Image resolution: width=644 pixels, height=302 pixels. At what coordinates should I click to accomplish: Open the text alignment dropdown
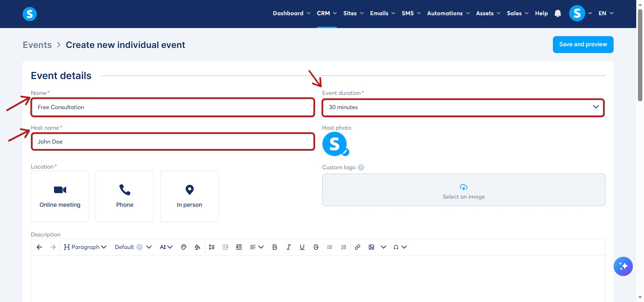(x=257, y=247)
